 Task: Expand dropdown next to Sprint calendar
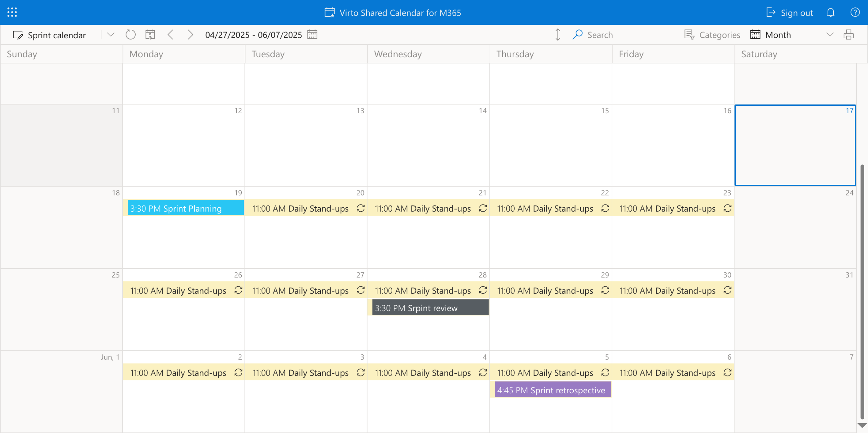coord(111,35)
